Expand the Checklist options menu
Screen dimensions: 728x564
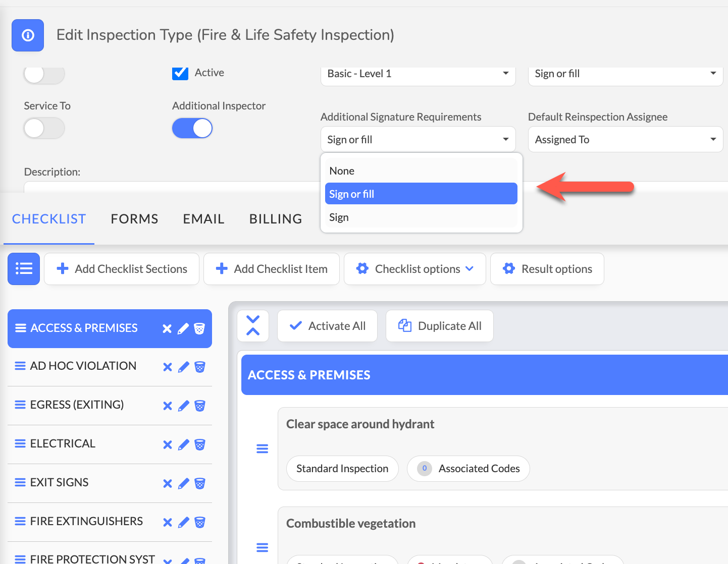click(x=414, y=269)
